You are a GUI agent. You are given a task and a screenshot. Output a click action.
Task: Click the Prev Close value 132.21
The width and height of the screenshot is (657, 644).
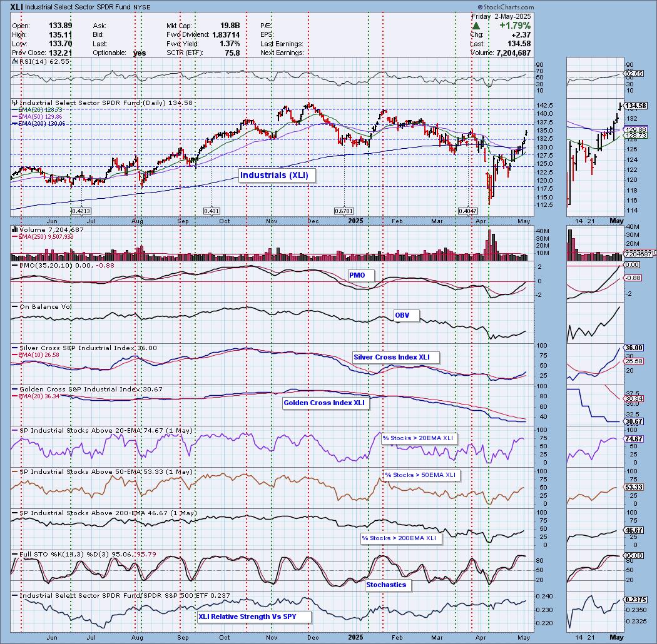coord(60,53)
